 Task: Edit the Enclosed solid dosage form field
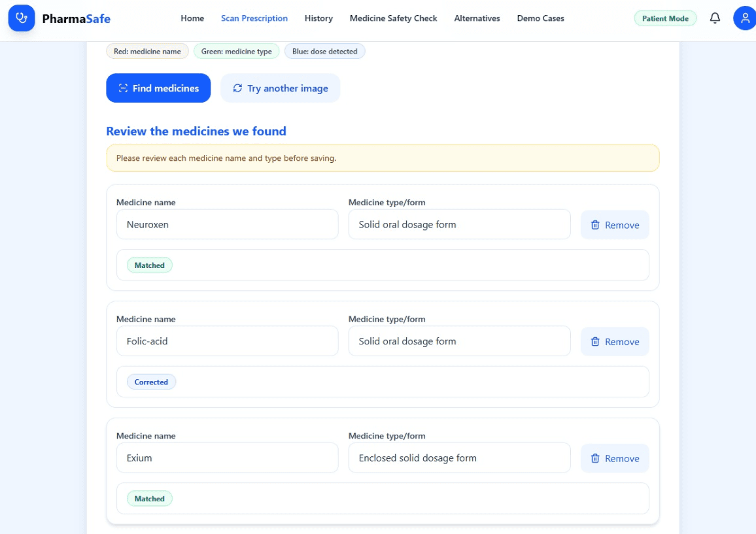[460, 458]
